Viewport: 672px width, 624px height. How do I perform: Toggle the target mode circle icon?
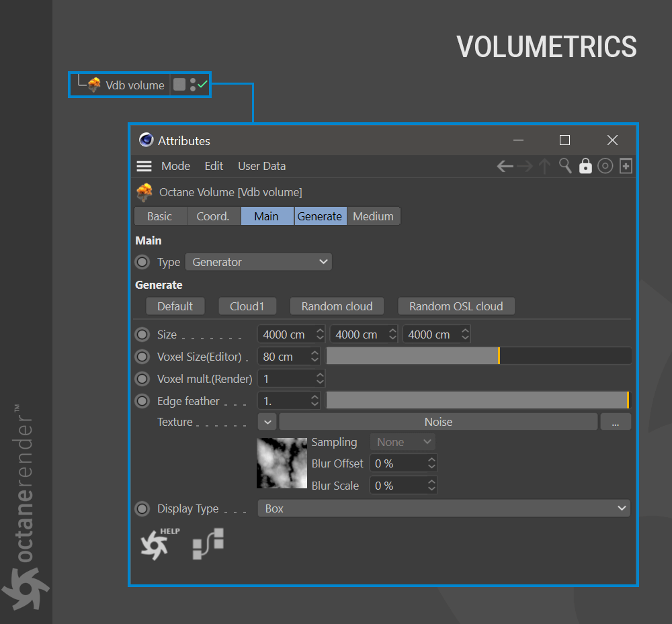(605, 166)
